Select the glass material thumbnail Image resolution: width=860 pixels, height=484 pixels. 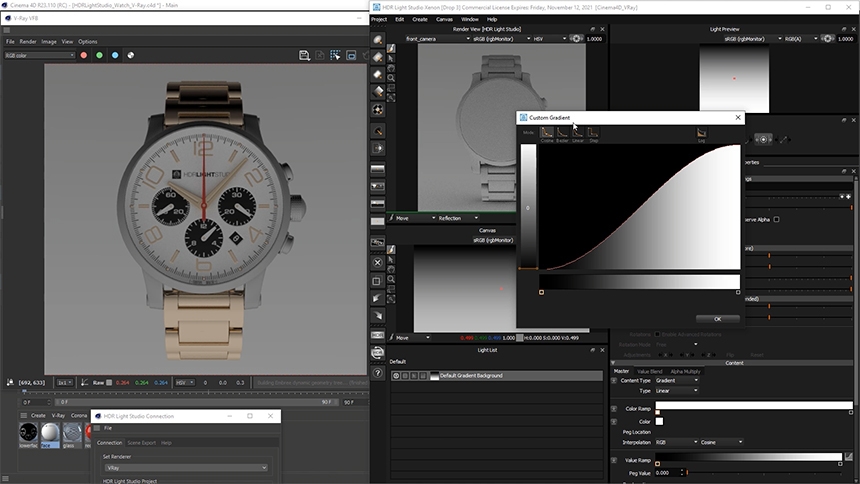pos(71,433)
